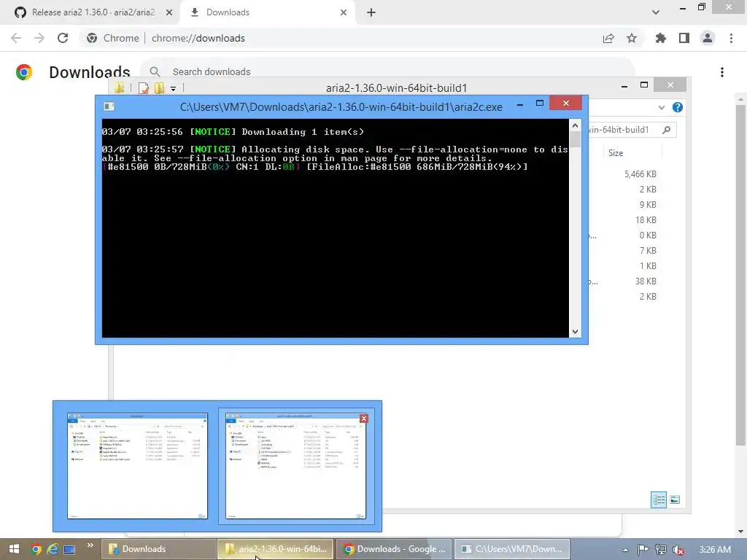This screenshot has width=747, height=560.
Task: Select the aria2-1.36.0 folder thumbnail preview
Action: pyautogui.click(x=295, y=466)
